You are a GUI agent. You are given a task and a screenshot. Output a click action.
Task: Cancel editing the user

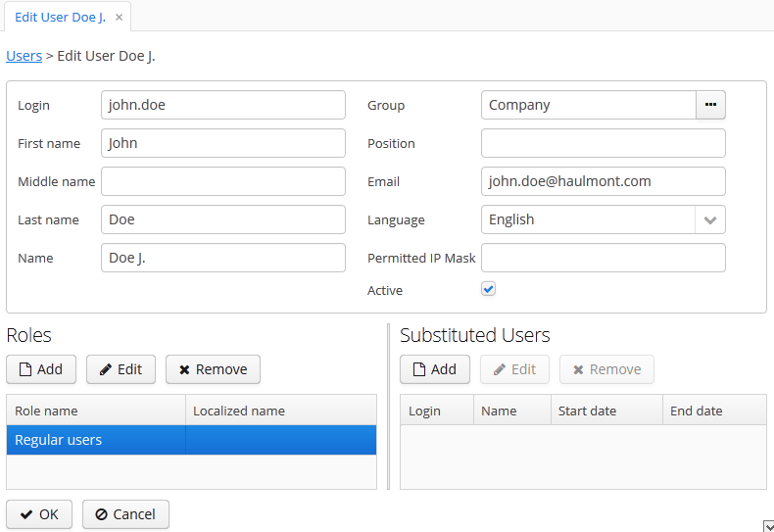125,514
